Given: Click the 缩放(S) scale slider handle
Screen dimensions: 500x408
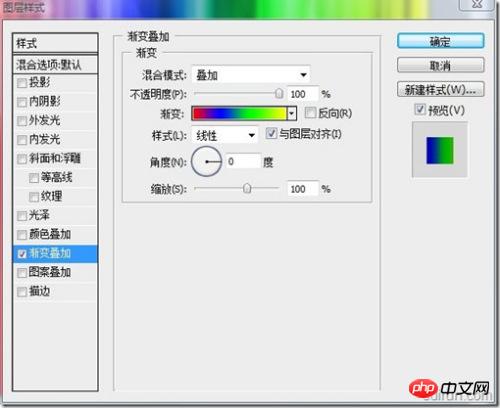Looking at the screenshot, I should click(x=247, y=188).
